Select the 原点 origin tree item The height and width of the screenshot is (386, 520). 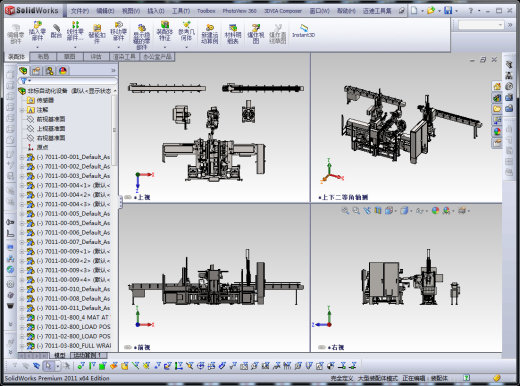(43, 147)
